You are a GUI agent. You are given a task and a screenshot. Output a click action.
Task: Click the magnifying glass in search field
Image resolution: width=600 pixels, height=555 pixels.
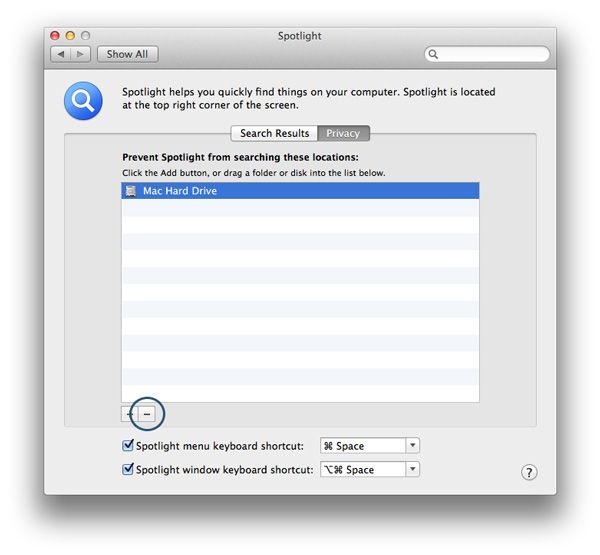tap(433, 54)
